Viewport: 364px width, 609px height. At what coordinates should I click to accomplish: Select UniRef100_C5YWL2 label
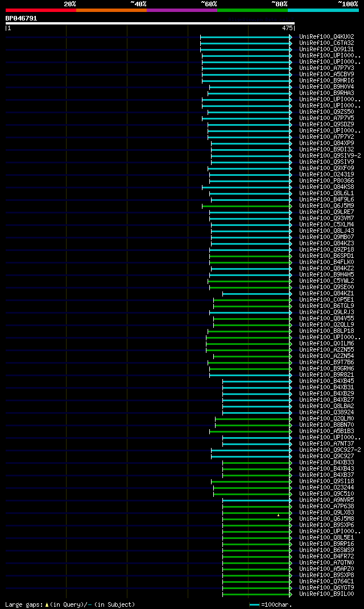coord(326,281)
